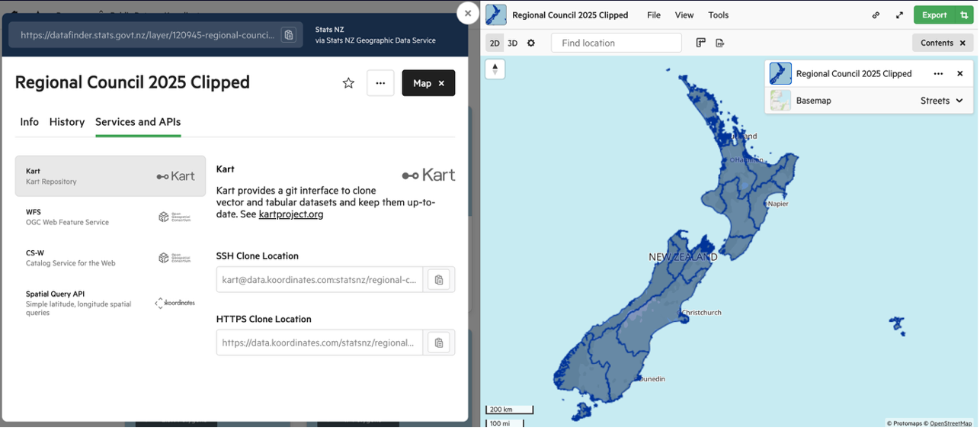Screen dimensions: 980x431
Task: Reset map north with the compass button
Action: pos(495,69)
